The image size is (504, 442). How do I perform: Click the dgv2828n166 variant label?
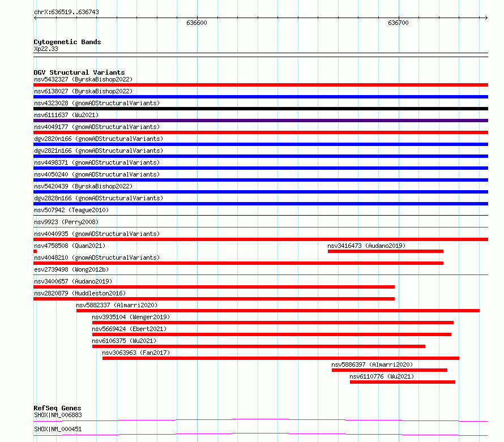coord(99,198)
